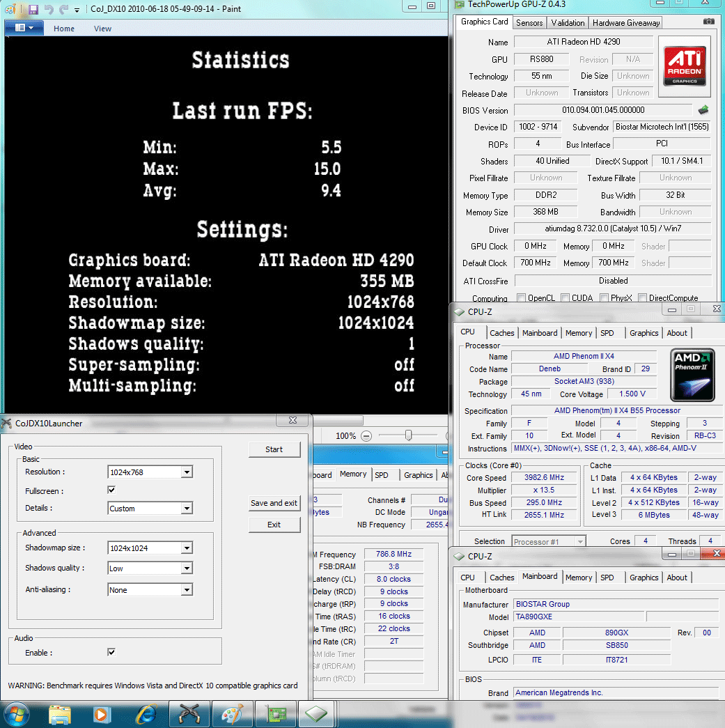This screenshot has width=725, height=728.
Task: Open the Shadowmap size dropdown
Action: 150,548
